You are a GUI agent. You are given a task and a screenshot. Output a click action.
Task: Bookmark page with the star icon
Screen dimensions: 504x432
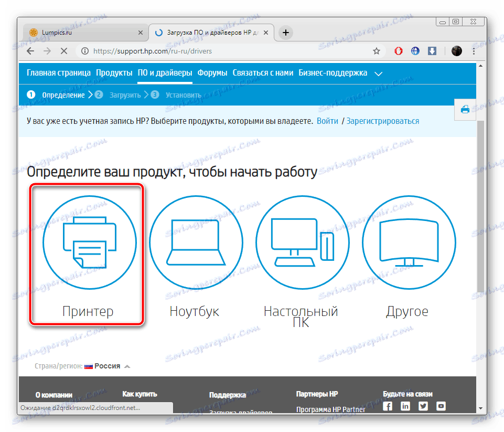377,51
